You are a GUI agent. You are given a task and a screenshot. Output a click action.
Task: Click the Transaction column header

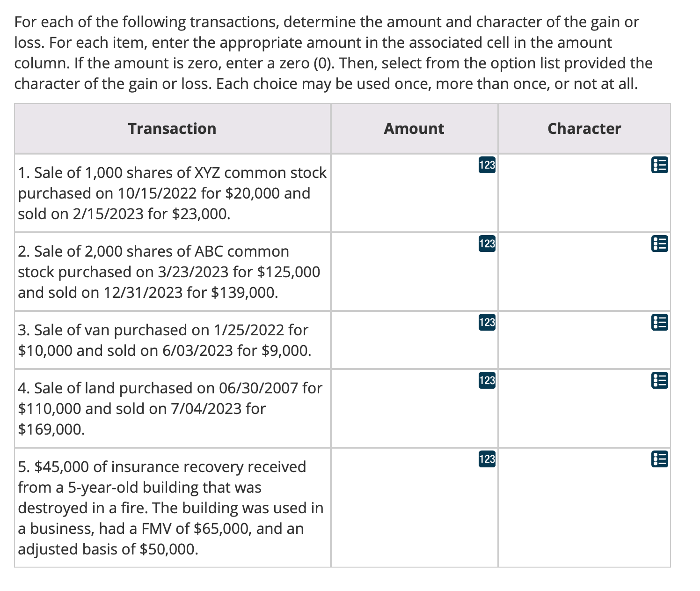(x=172, y=128)
